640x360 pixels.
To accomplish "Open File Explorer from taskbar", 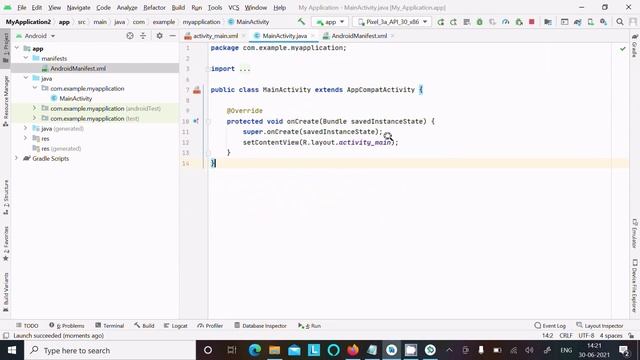I will click(274, 350).
